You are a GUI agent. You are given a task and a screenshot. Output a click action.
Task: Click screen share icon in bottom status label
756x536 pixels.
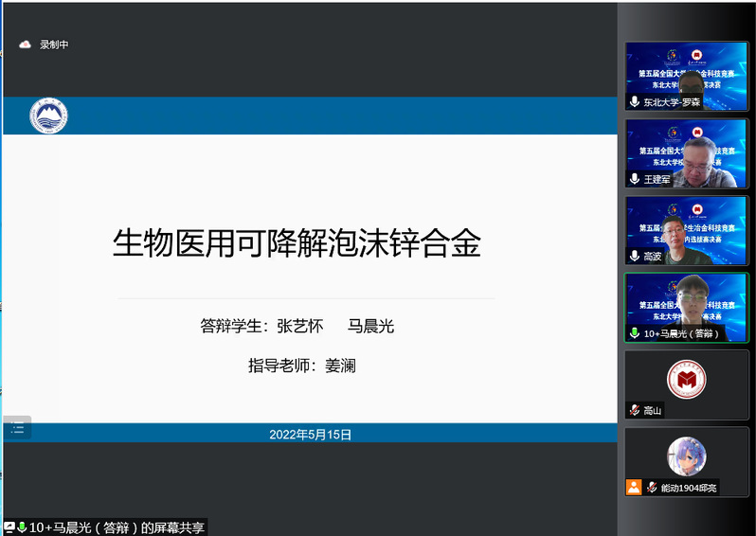(9, 527)
